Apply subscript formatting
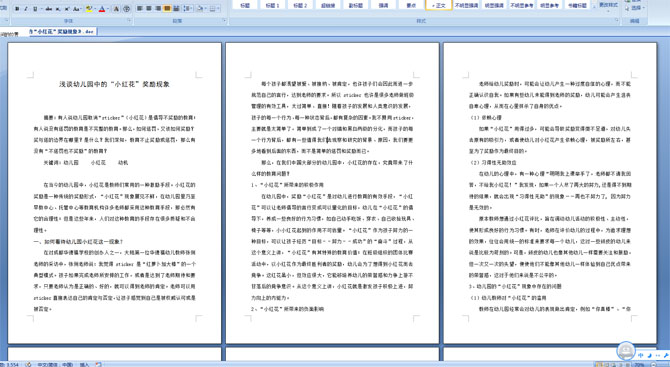 click(x=58, y=9)
